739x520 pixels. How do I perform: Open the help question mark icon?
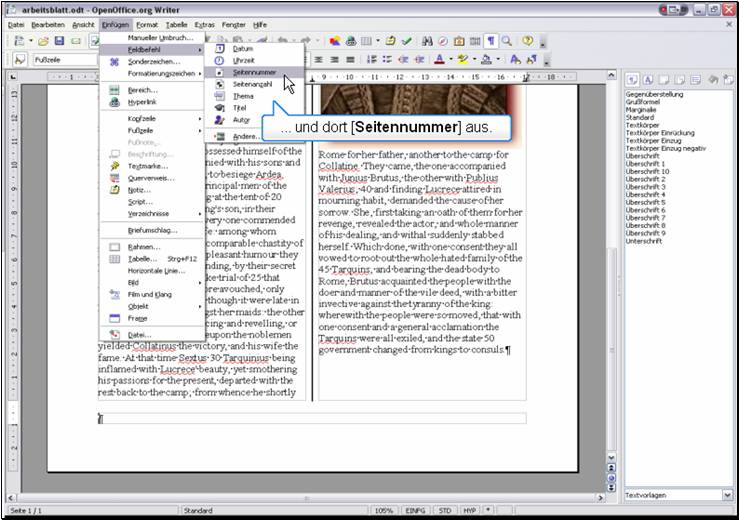click(527, 41)
